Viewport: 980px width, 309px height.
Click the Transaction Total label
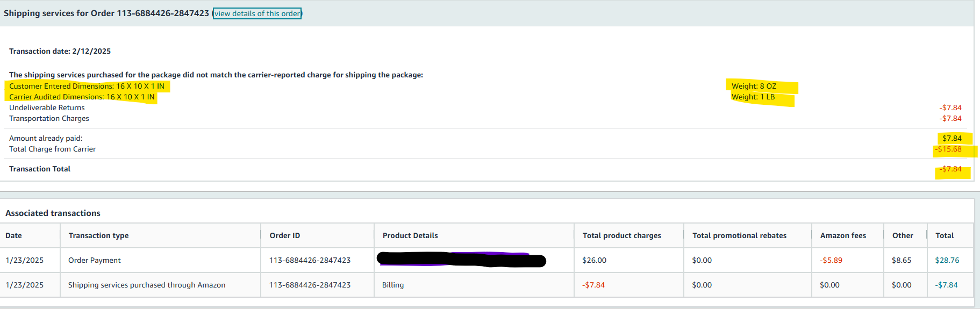pyautogui.click(x=40, y=169)
